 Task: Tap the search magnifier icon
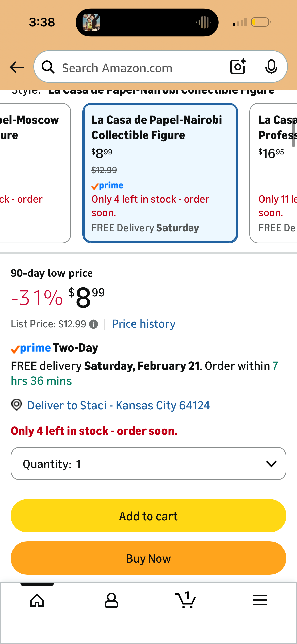click(48, 67)
